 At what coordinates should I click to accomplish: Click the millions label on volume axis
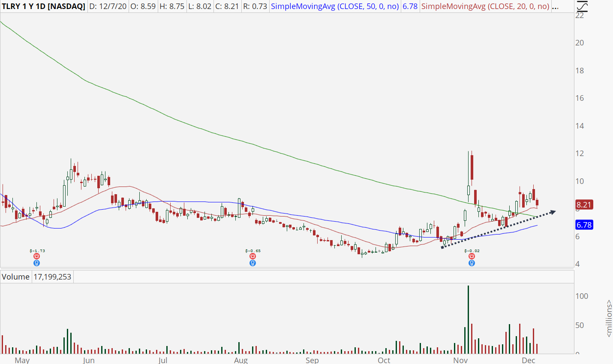coord(609,318)
